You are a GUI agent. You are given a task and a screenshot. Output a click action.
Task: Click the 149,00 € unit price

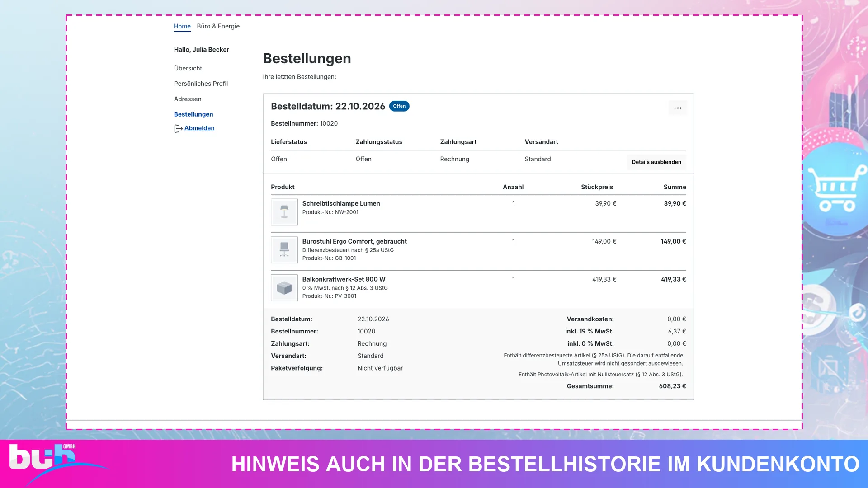click(604, 242)
